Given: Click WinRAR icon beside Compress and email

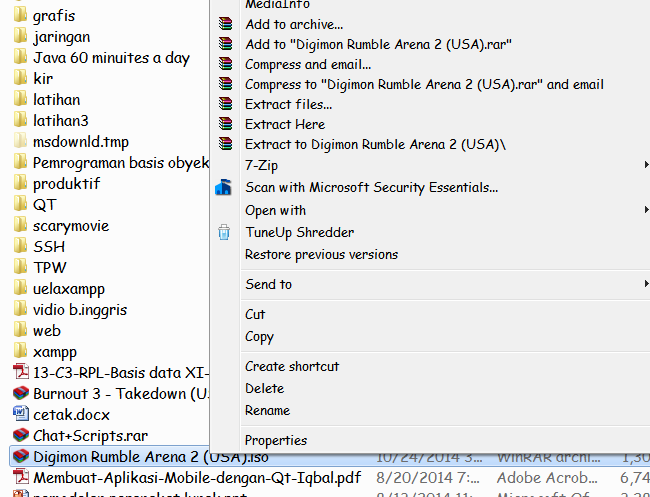Looking at the screenshot, I should click(226, 64).
